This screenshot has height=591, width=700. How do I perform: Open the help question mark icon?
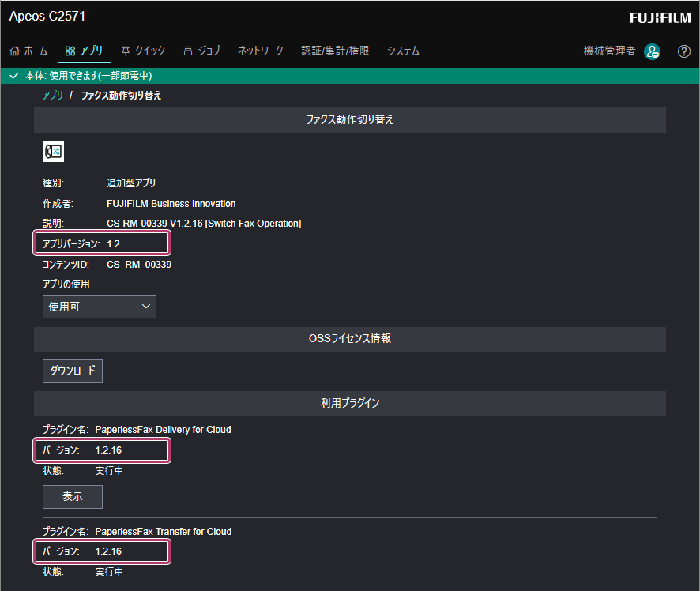pyautogui.click(x=684, y=51)
